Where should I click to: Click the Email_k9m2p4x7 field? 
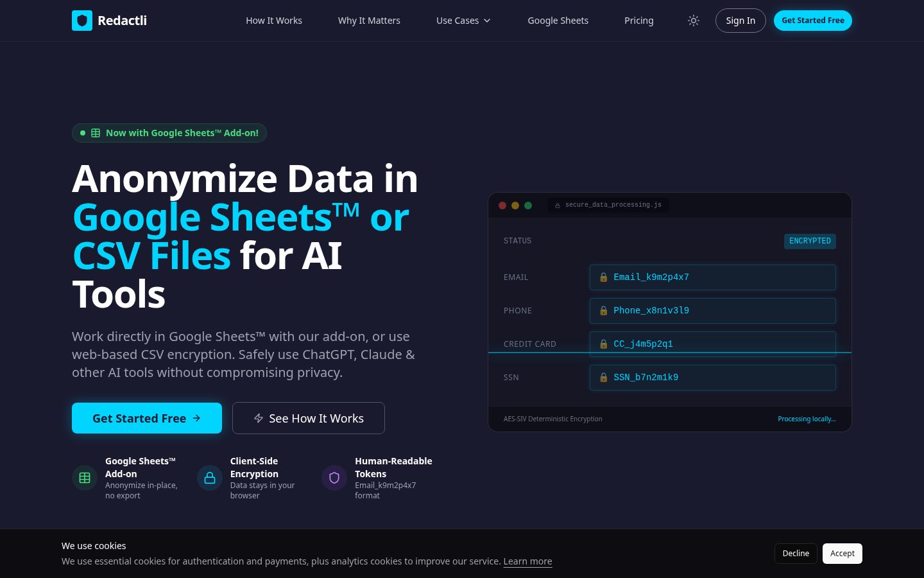click(x=713, y=277)
